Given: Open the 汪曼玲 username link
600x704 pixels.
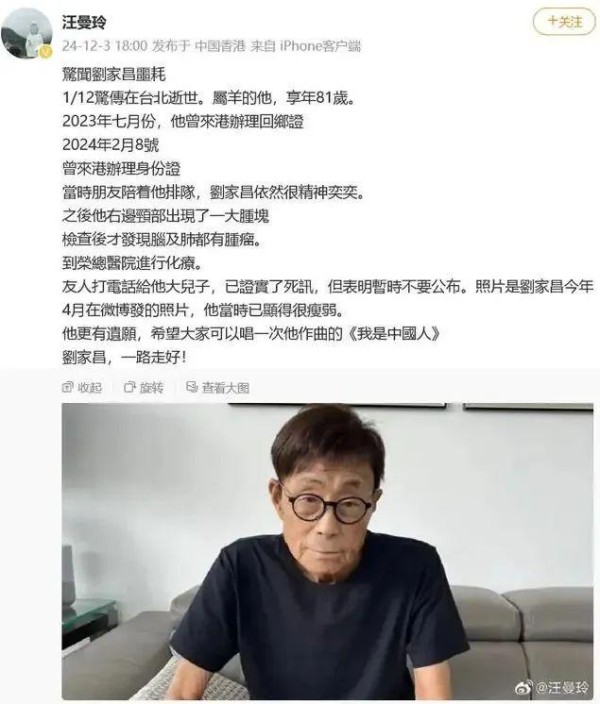Looking at the screenshot, I should pos(84,22).
